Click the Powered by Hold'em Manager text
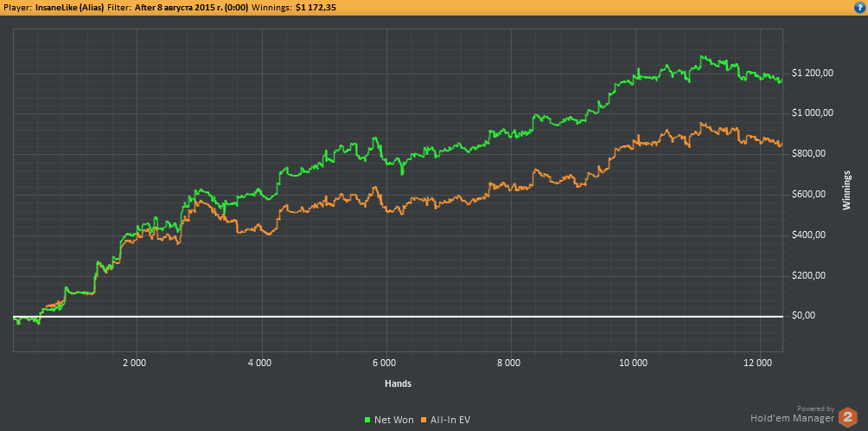The width and height of the screenshot is (868, 431). coord(792,414)
